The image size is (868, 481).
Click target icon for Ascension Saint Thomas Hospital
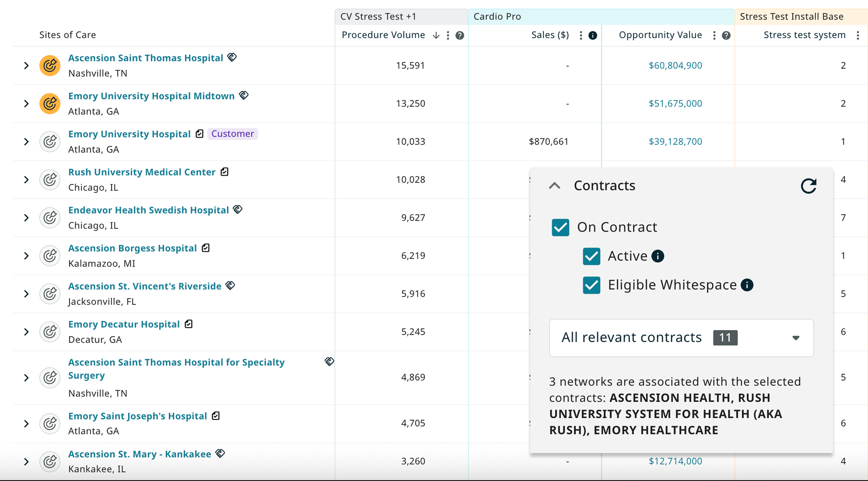tap(50, 66)
